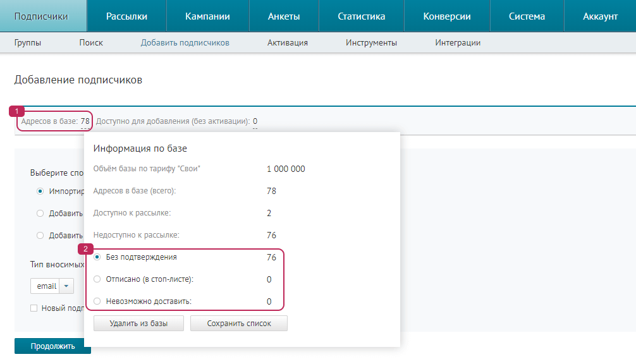Switch to the "Статистика" tab
This screenshot has width=636, height=364.
pyautogui.click(x=360, y=15)
